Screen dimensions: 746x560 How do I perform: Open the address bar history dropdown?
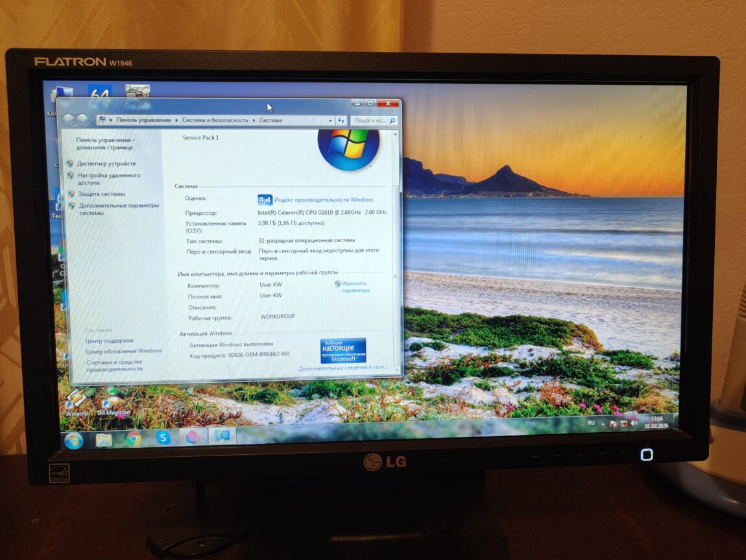[x=330, y=121]
